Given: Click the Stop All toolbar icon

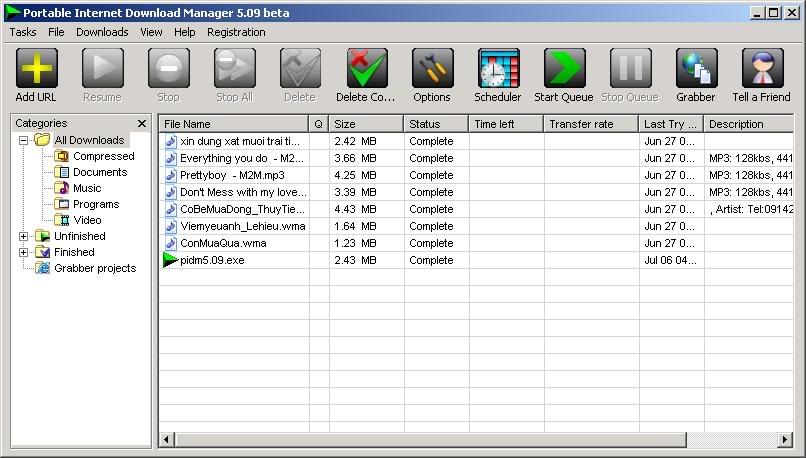Looking at the screenshot, I should 234,68.
